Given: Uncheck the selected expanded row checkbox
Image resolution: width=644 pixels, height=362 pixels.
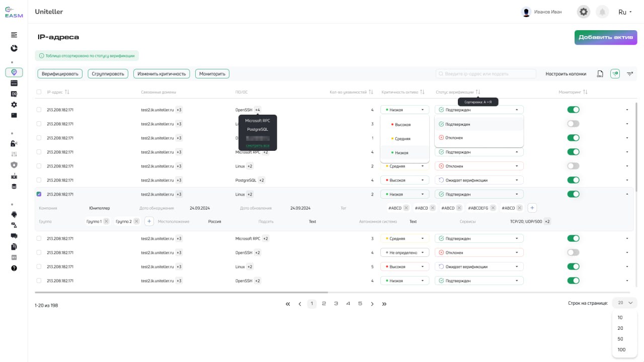Looking at the screenshot, I should (x=39, y=194).
